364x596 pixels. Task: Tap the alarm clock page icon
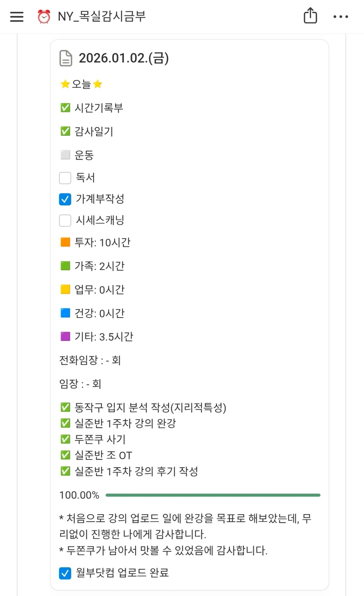(x=44, y=16)
